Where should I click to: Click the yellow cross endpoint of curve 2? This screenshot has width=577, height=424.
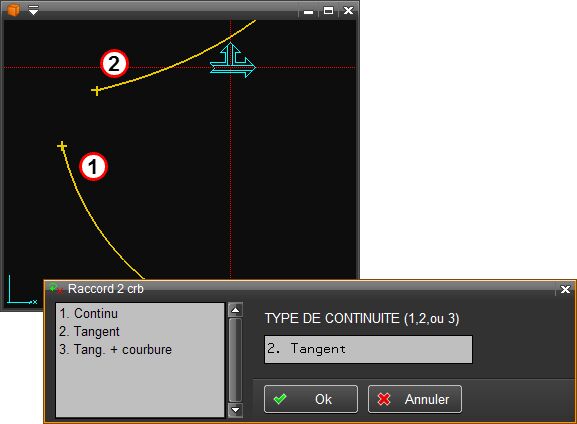coord(96,90)
